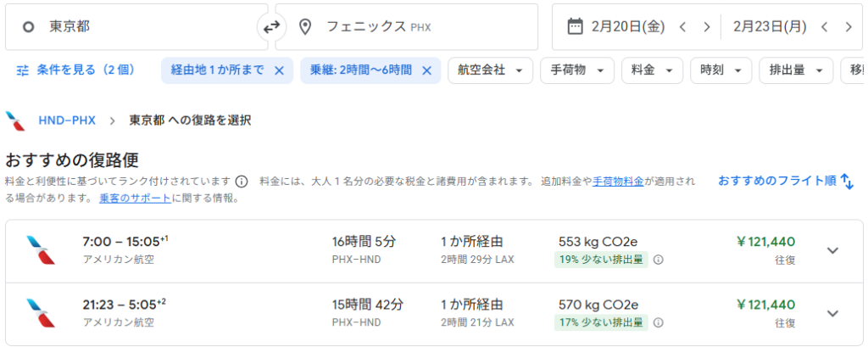Open the 料金 filter dropdown
868x347 pixels.
point(651,70)
